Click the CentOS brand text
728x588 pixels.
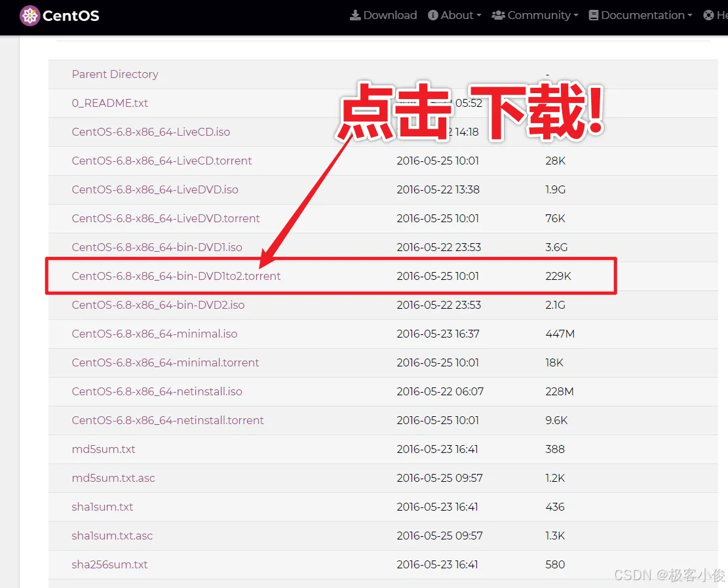coord(71,16)
